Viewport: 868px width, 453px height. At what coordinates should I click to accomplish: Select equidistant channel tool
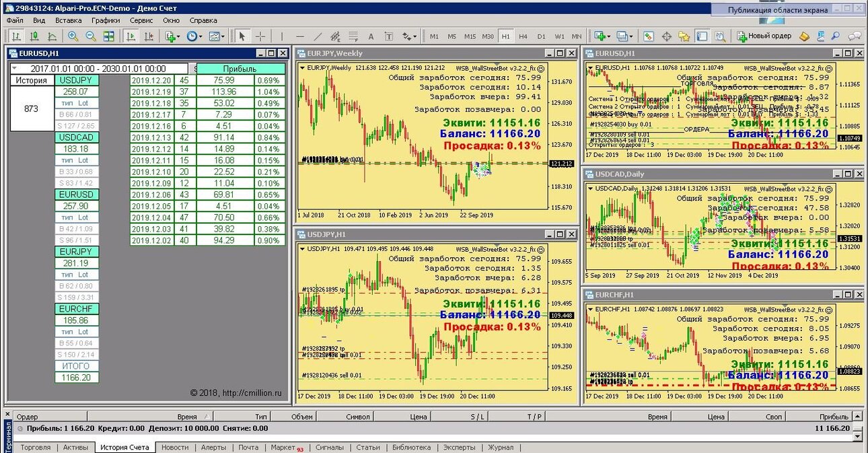pos(335,36)
